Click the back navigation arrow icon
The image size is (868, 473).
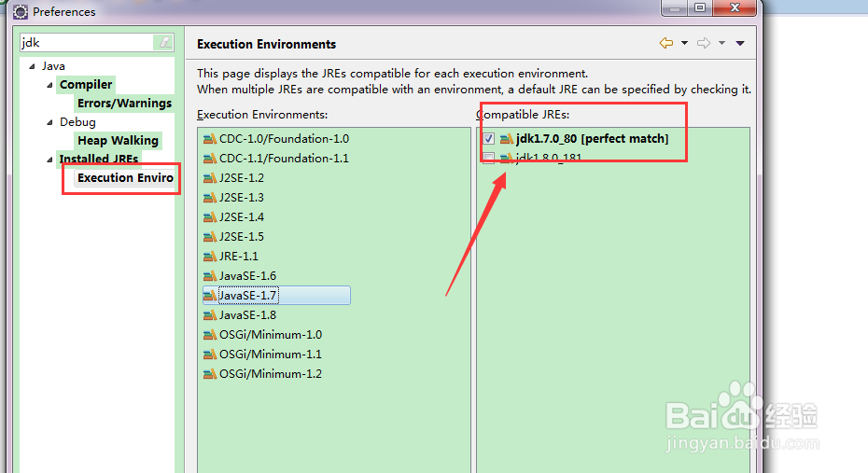coord(666,43)
